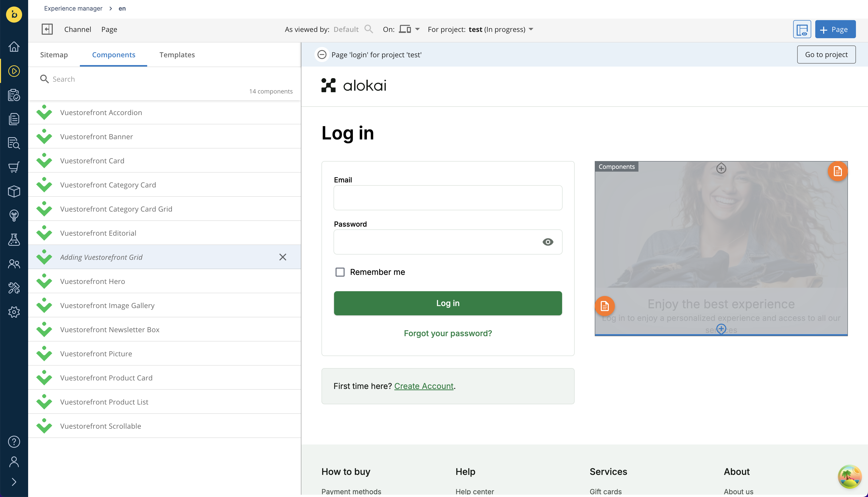Open the device viewport dropdown

[x=409, y=29]
